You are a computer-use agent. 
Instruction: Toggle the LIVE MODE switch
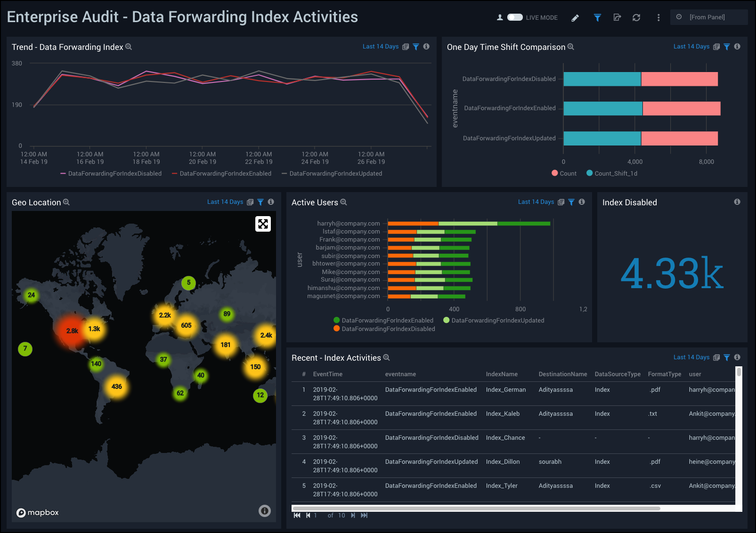click(x=515, y=17)
